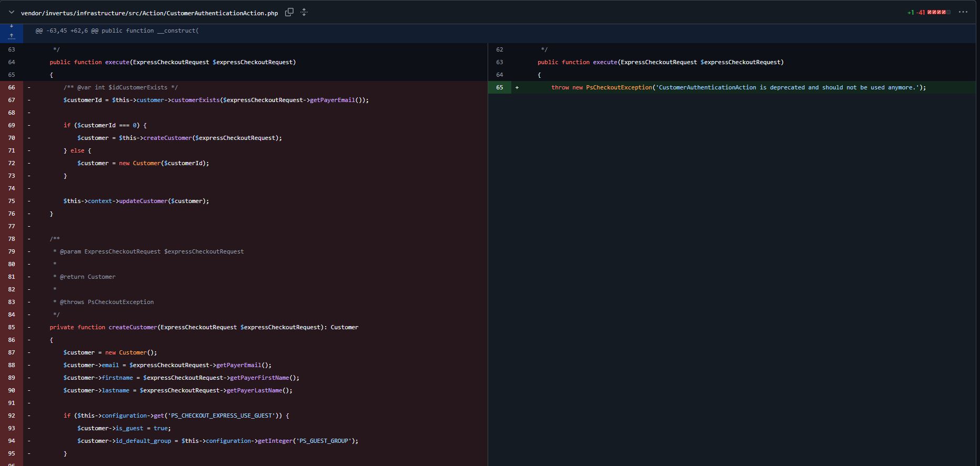Copy the file path to clipboard

click(289, 12)
